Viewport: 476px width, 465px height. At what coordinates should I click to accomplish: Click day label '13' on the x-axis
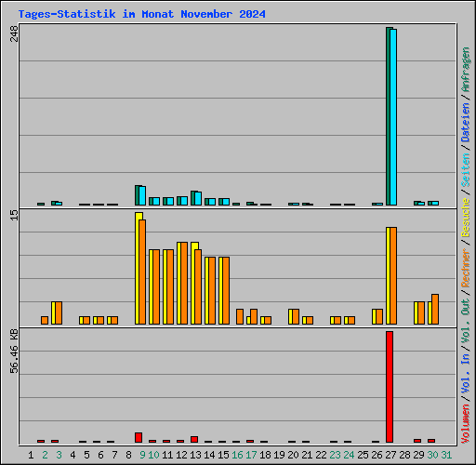coord(195,455)
